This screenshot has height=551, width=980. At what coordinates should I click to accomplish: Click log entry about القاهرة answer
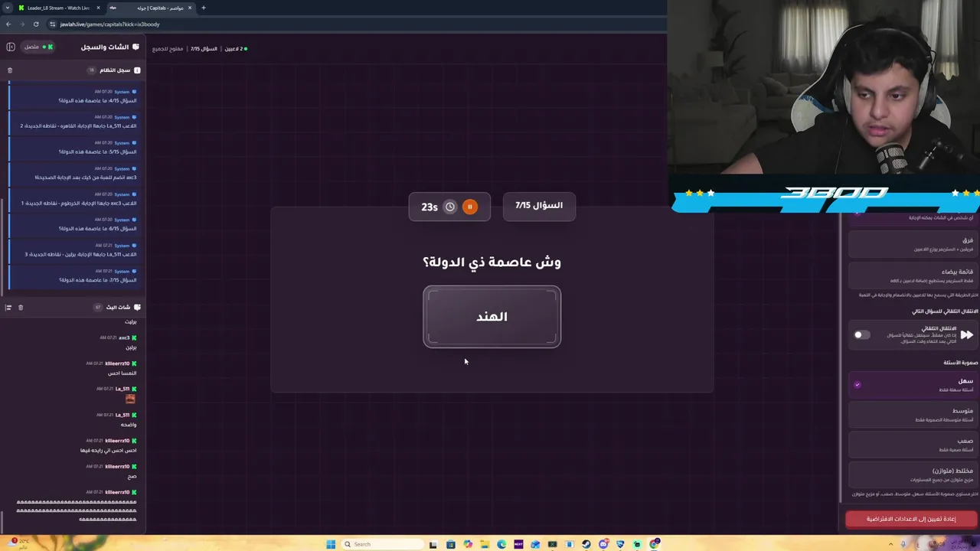[x=74, y=122]
